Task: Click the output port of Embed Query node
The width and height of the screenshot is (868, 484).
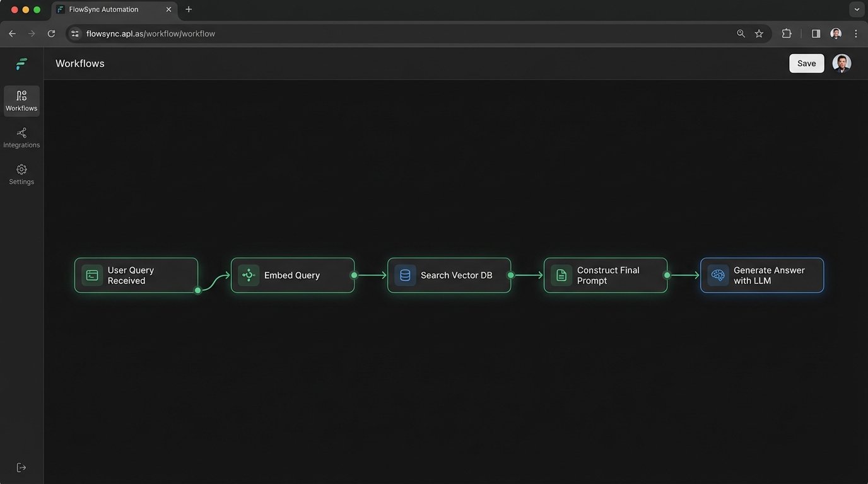Action: click(354, 275)
